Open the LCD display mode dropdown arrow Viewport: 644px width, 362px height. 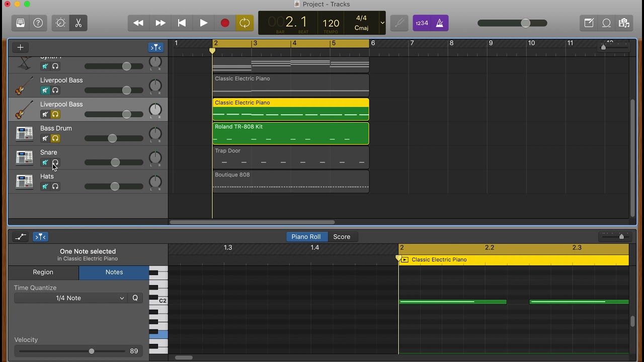(382, 23)
